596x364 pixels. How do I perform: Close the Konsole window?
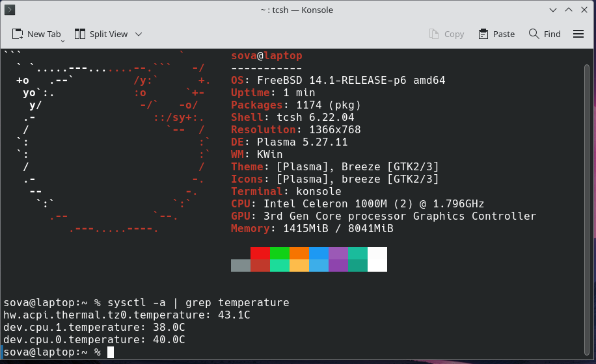click(x=584, y=10)
